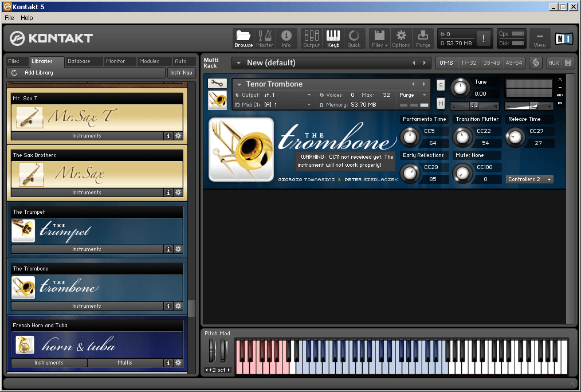Show rack page 01-16

[446, 62]
